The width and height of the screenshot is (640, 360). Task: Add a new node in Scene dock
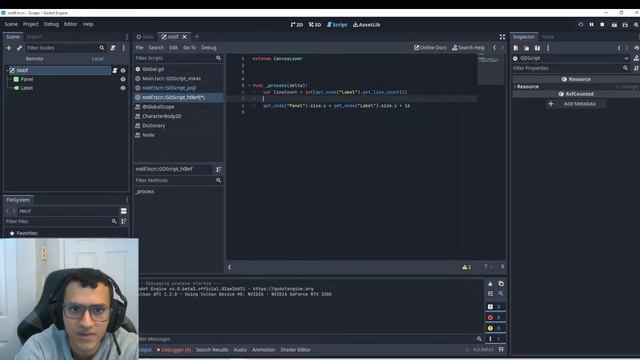[x=9, y=48]
